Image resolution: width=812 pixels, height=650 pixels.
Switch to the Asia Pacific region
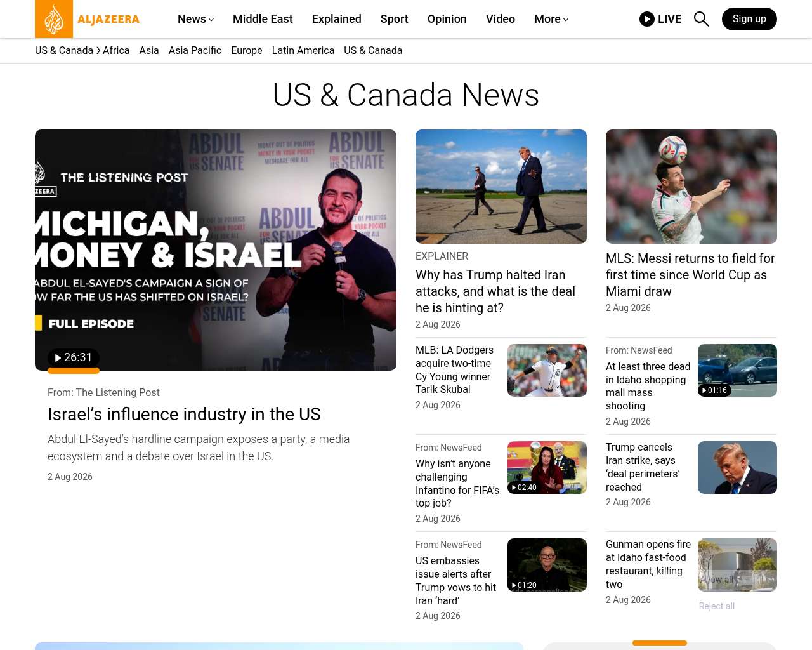tap(195, 50)
